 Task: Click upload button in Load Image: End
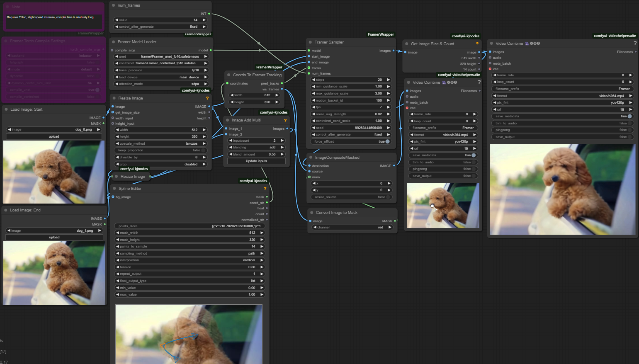(x=54, y=237)
